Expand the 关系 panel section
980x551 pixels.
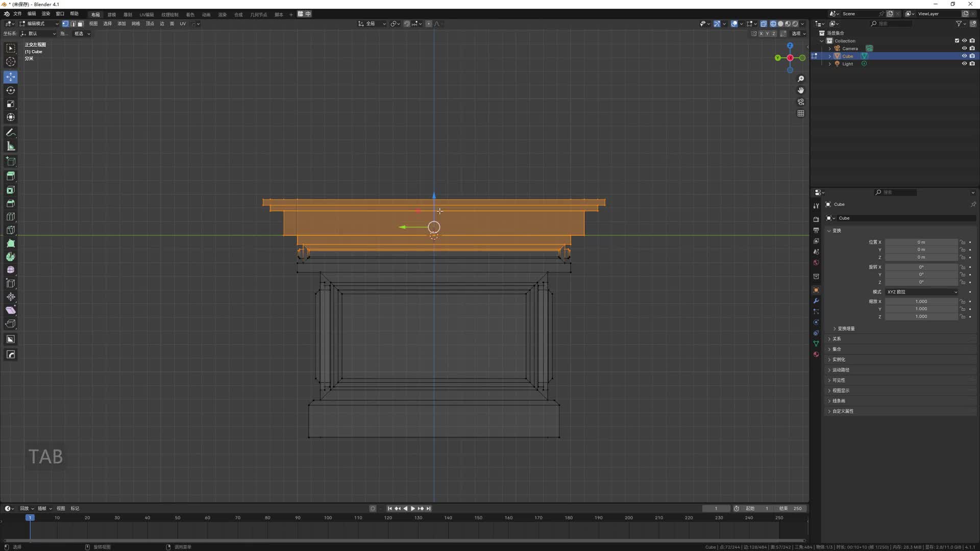coord(837,339)
